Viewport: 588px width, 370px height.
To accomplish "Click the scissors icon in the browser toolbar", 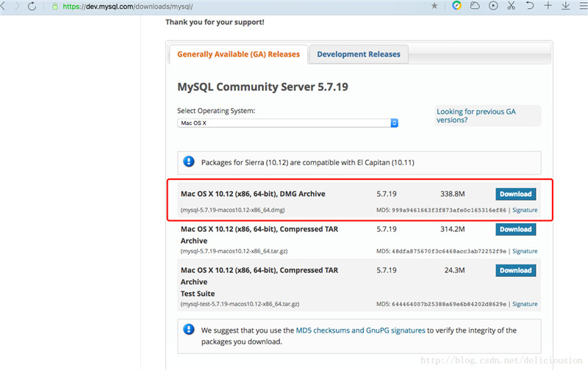I will pyautogui.click(x=512, y=6).
